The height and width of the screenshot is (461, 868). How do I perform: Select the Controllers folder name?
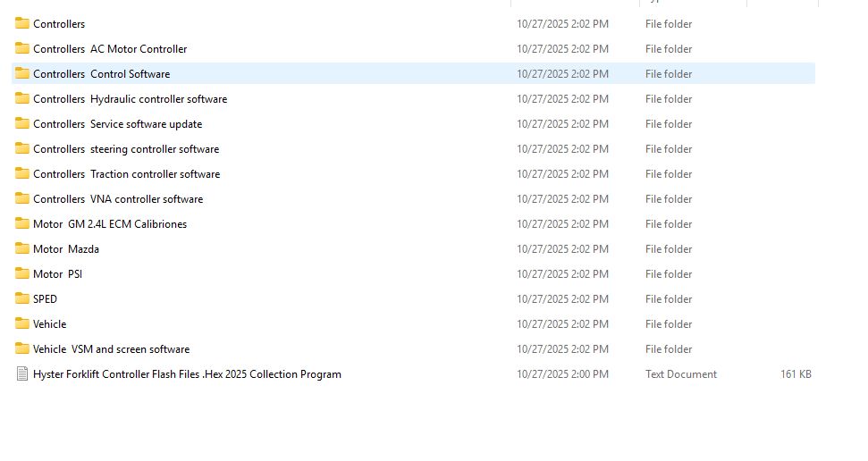click(59, 24)
